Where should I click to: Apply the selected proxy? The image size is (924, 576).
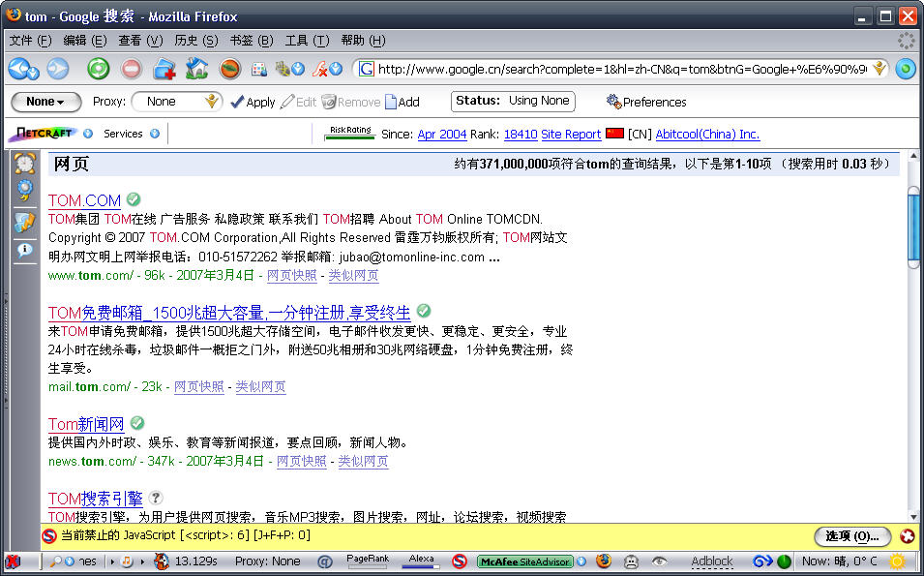pos(253,102)
